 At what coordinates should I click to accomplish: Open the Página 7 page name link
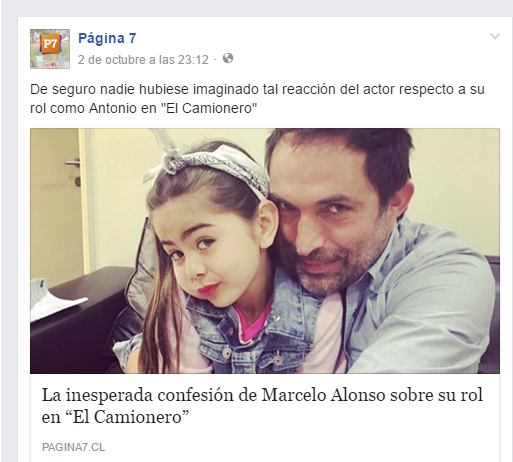click(x=107, y=38)
